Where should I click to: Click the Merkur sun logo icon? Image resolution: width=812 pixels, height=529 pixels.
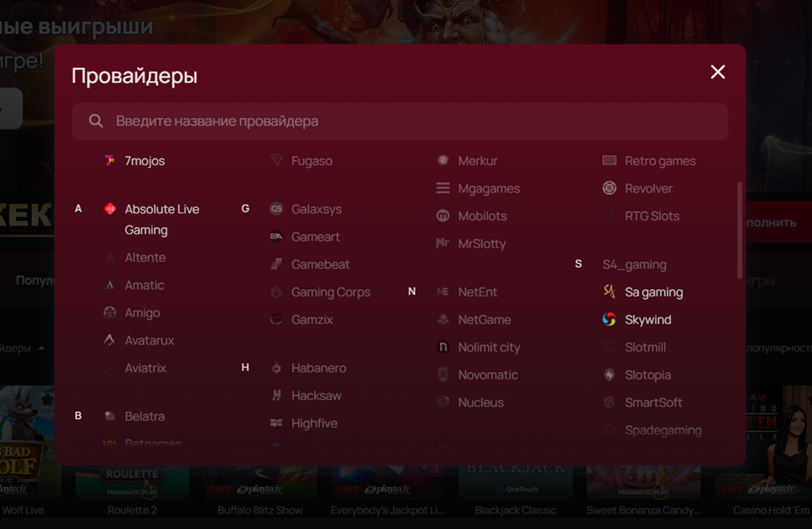point(443,161)
